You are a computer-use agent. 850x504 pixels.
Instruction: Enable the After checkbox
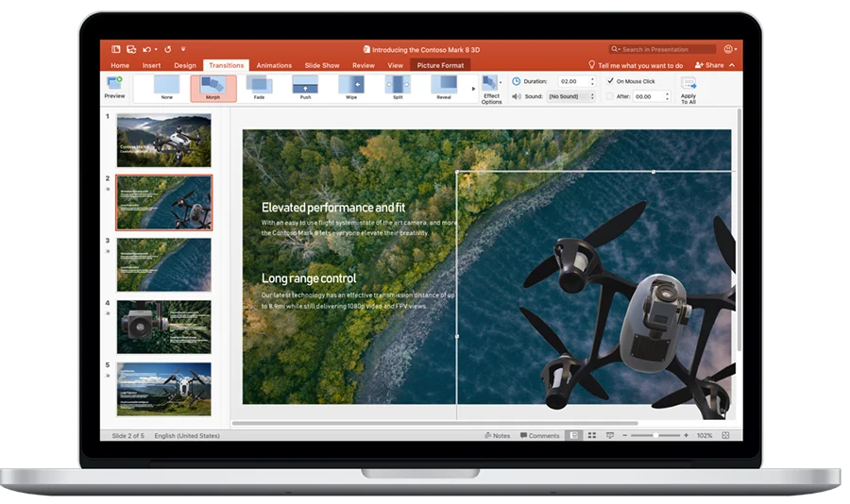point(610,96)
